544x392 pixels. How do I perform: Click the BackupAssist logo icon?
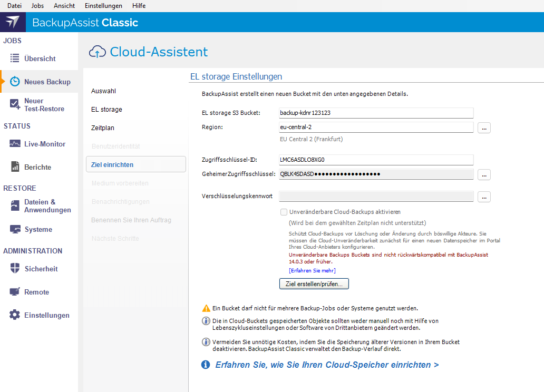[13, 22]
